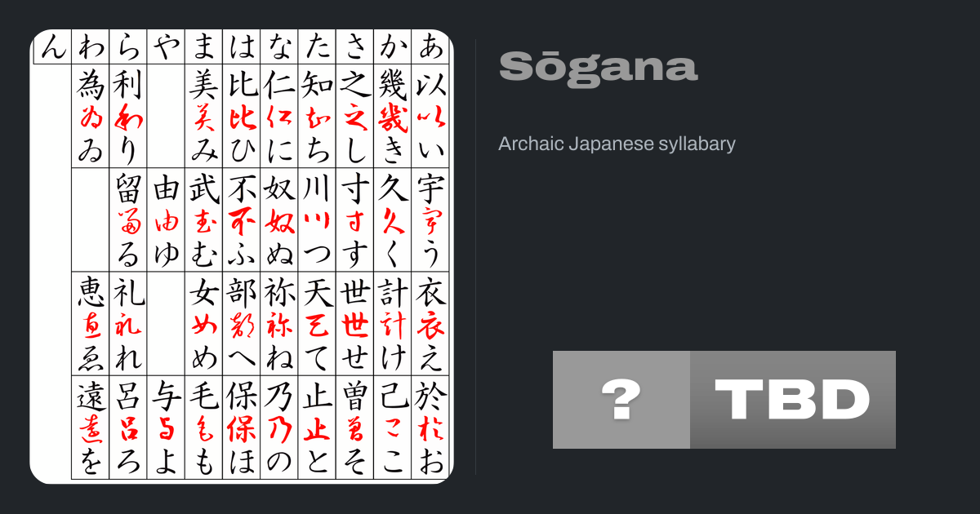
Task: Click the red cursive 保 glyph
Action: [x=242, y=428]
